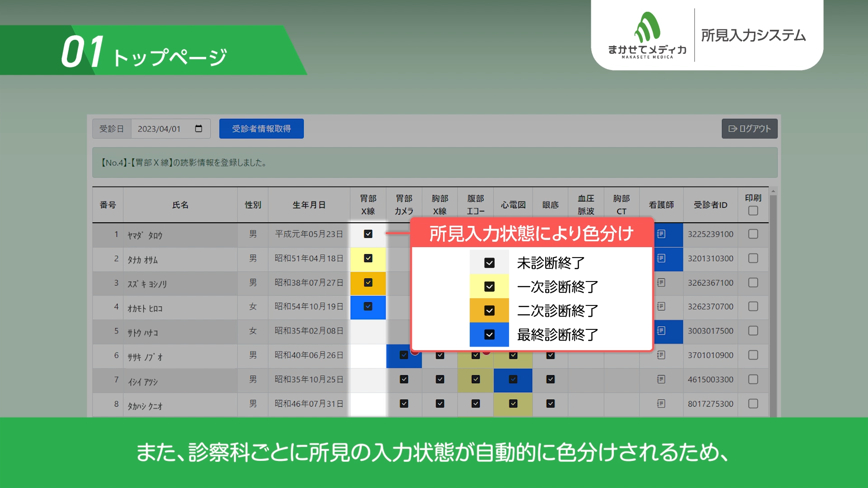
Task: Select the 受診者ID column header
Action: 710,205
